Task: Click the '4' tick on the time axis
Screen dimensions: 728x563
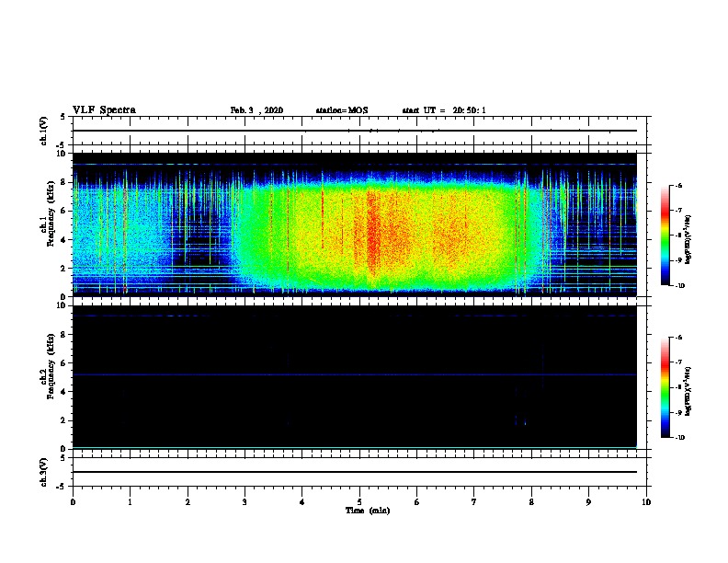Action: pos(302,502)
